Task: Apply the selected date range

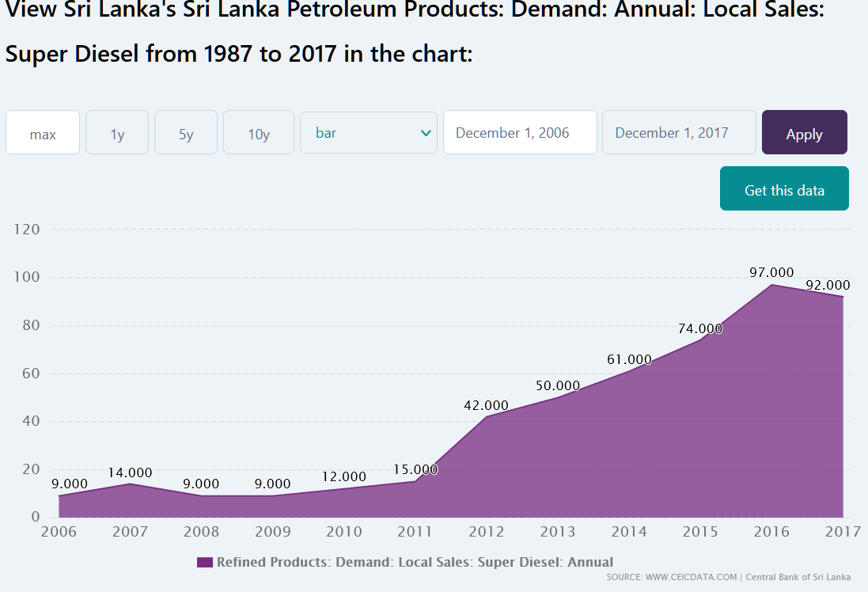Action: click(805, 132)
